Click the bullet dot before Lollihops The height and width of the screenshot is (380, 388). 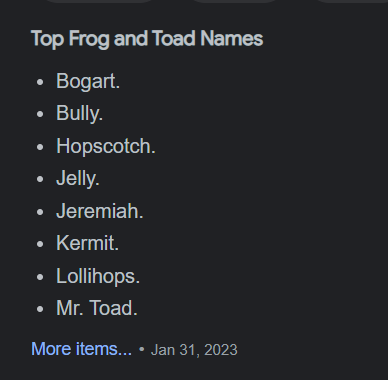pyautogui.click(x=40, y=277)
